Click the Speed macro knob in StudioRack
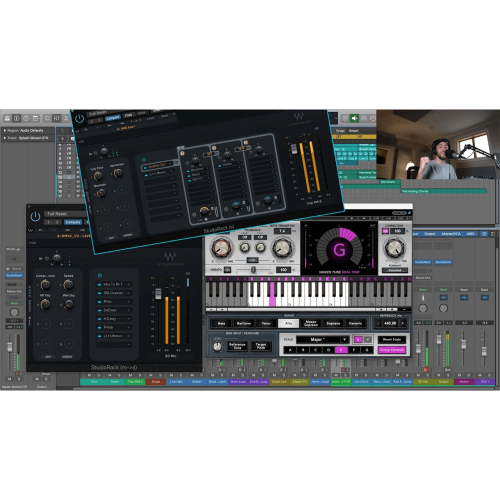The image size is (500, 500). click(x=68, y=285)
